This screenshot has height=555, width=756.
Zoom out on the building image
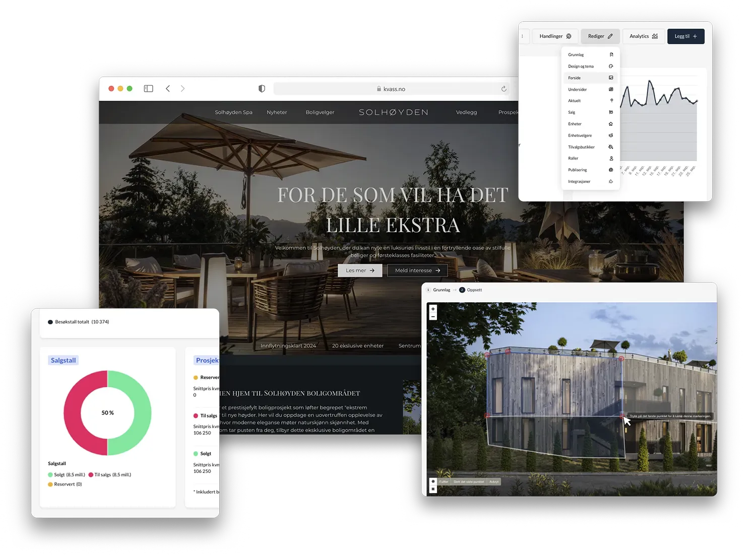(x=433, y=317)
